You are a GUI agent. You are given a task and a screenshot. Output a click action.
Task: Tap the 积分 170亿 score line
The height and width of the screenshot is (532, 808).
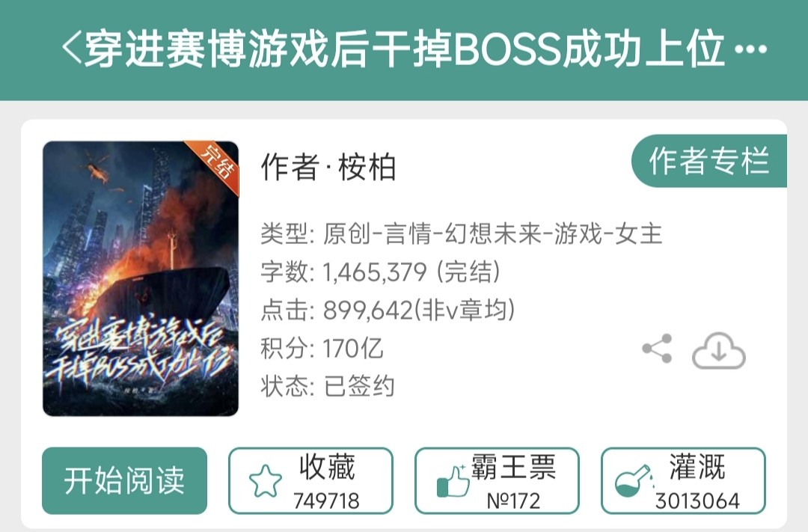[322, 349]
